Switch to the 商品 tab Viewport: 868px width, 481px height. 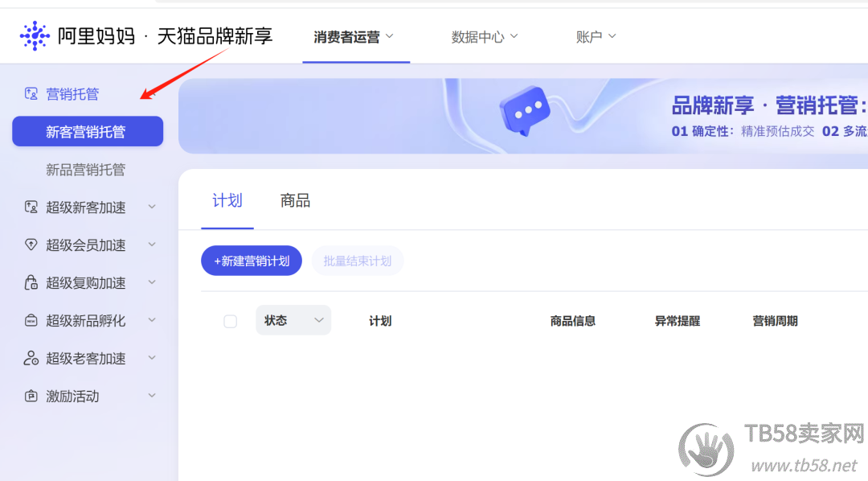click(x=295, y=200)
